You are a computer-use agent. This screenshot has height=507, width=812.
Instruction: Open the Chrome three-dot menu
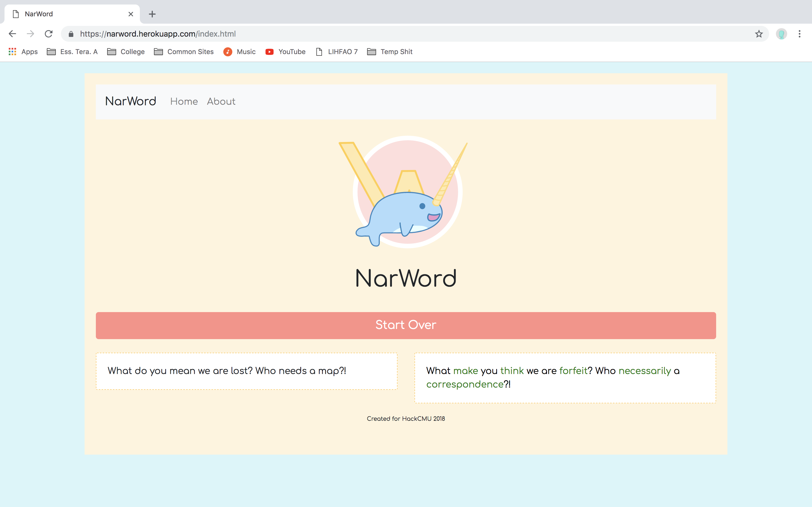tap(800, 34)
